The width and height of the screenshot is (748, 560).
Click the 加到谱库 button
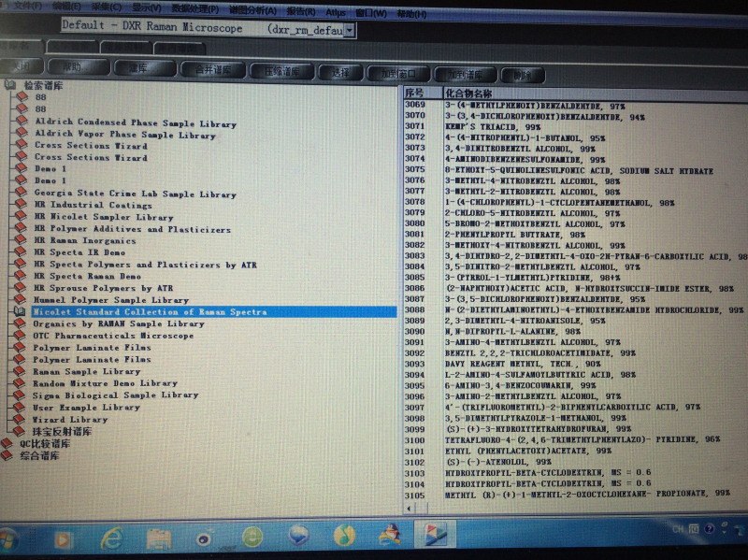(465, 75)
